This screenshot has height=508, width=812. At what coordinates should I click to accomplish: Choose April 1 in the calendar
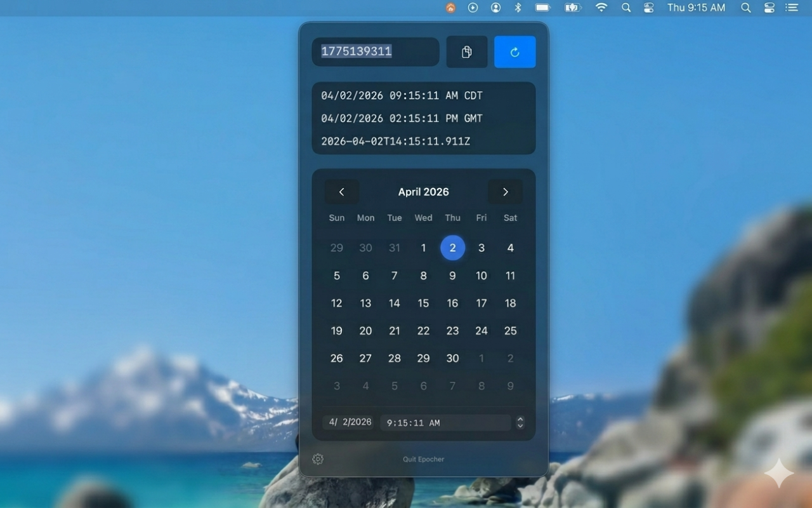(424, 248)
